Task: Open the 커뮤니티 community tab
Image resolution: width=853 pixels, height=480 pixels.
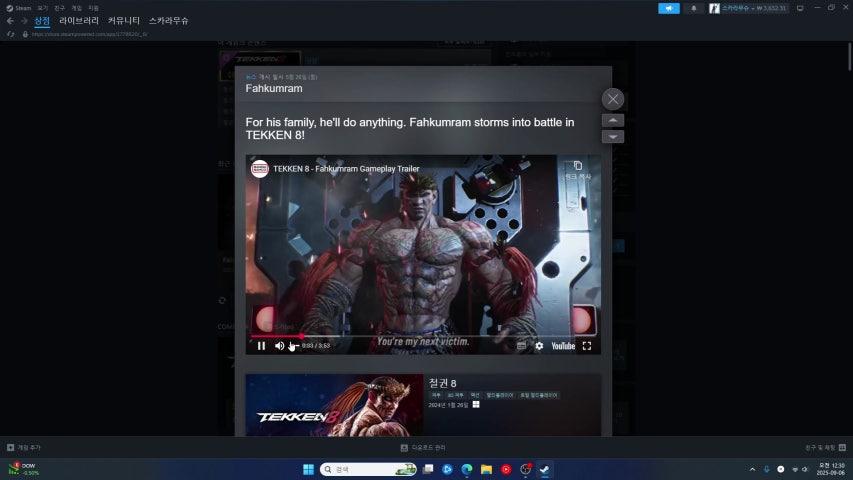Action: coord(124,21)
